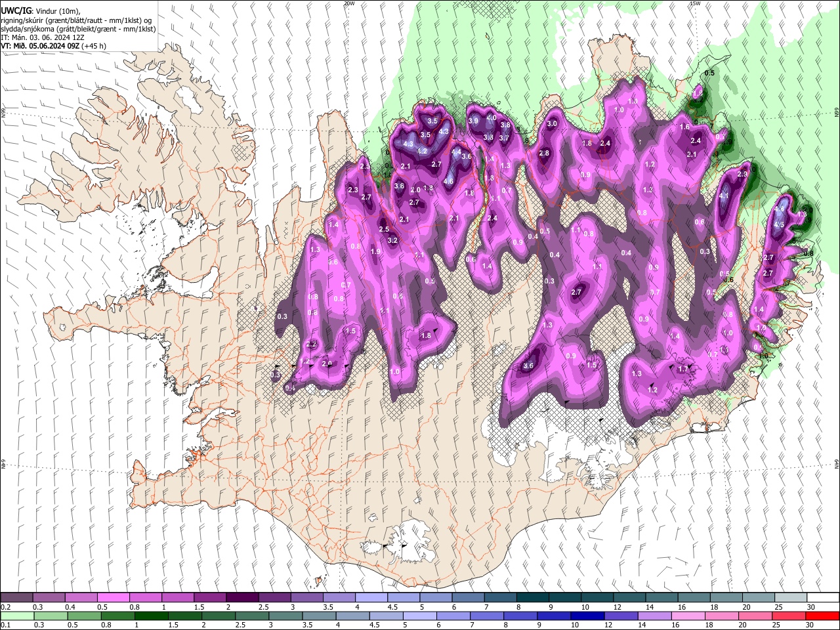The height and width of the screenshot is (630, 840).
Task: Click the 'IT: Mán. 03. 06. 2024 12Z' line
Action: (x=43, y=38)
